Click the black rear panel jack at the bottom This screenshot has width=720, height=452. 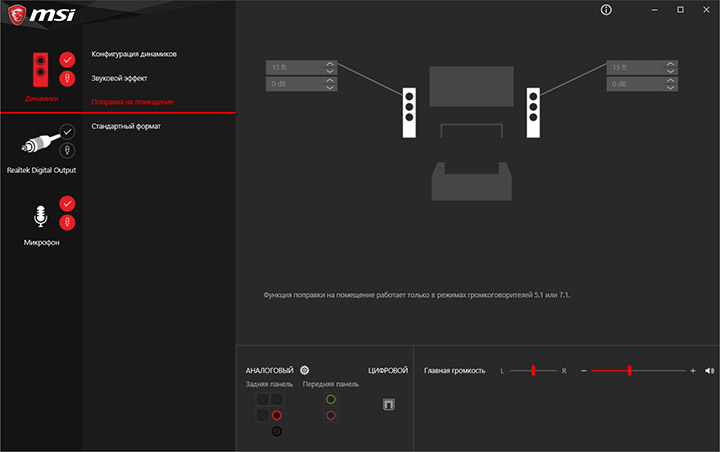coord(276,431)
